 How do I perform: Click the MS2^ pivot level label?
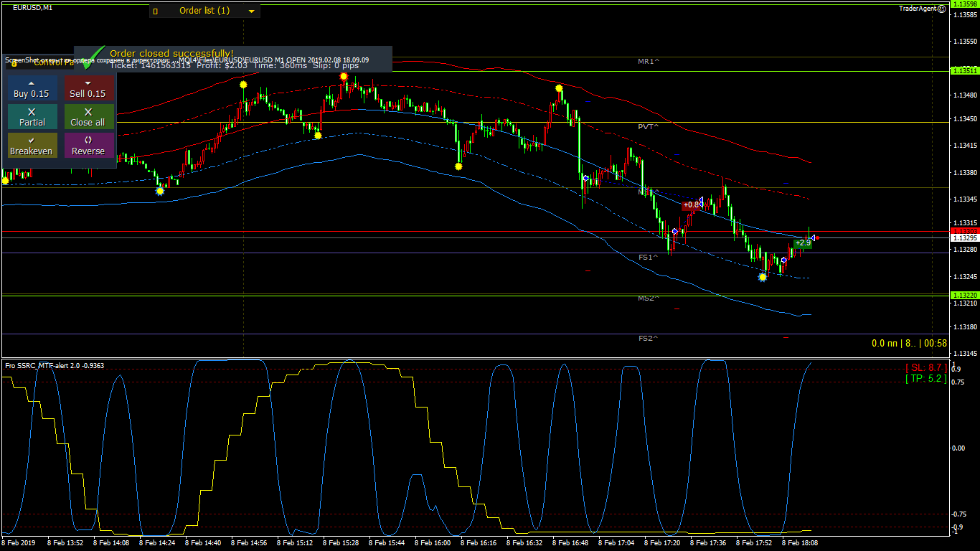(648, 298)
